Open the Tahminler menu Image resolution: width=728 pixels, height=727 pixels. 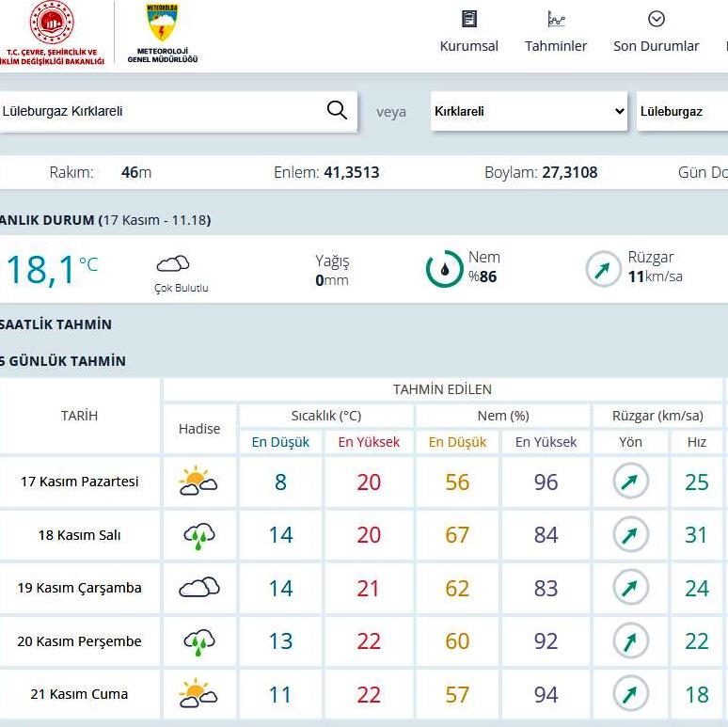[x=556, y=46]
